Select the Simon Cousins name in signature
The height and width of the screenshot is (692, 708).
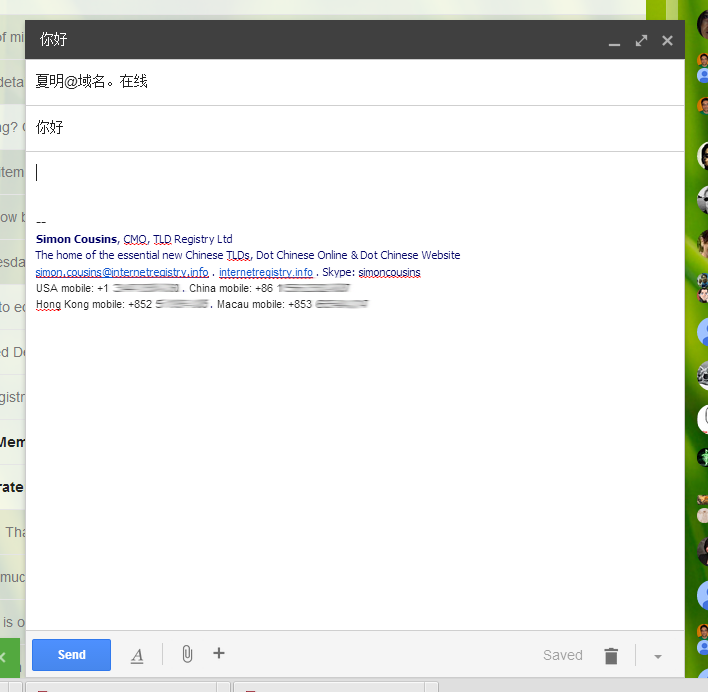click(x=76, y=239)
